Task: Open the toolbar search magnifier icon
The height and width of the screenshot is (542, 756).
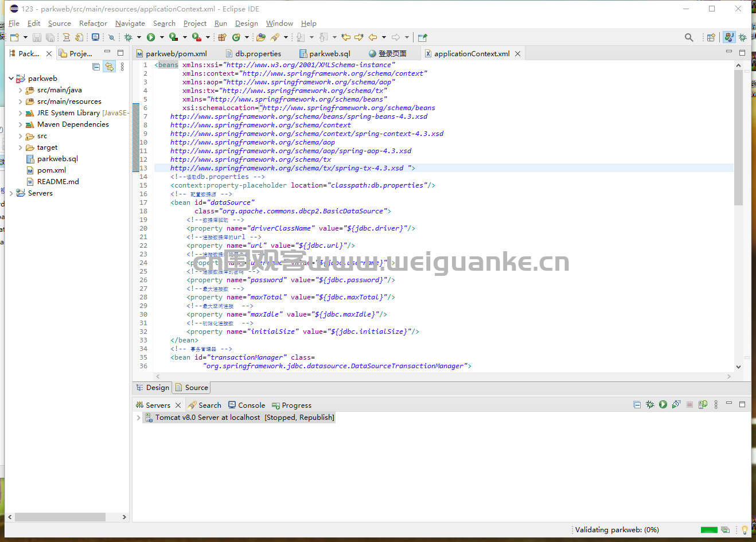Action: click(689, 37)
